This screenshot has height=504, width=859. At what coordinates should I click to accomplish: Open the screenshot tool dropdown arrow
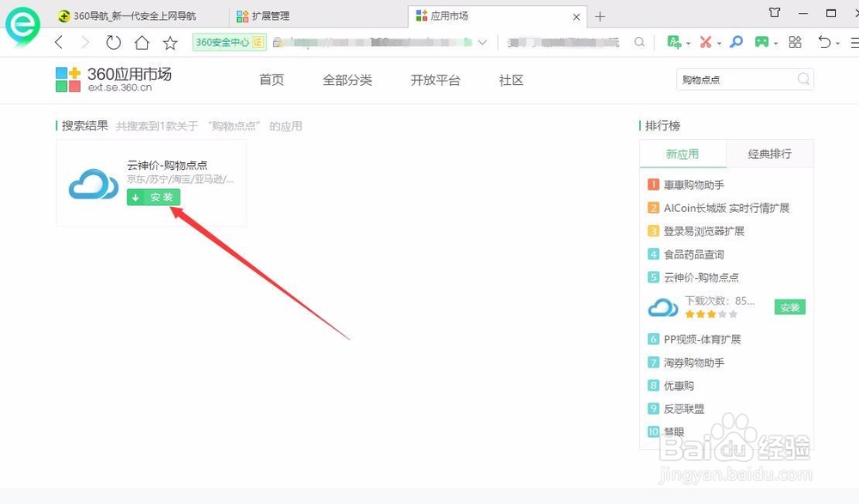point(719,43)
